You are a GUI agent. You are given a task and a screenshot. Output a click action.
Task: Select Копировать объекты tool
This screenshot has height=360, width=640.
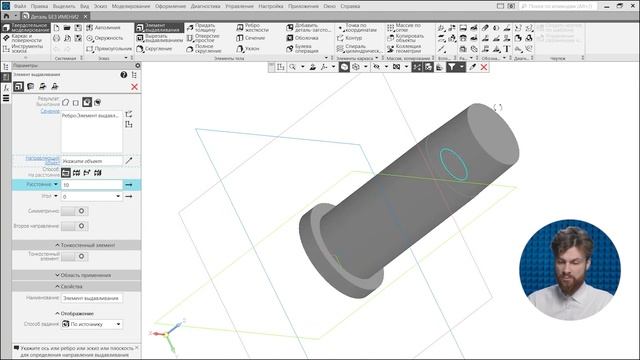point(406,38)
